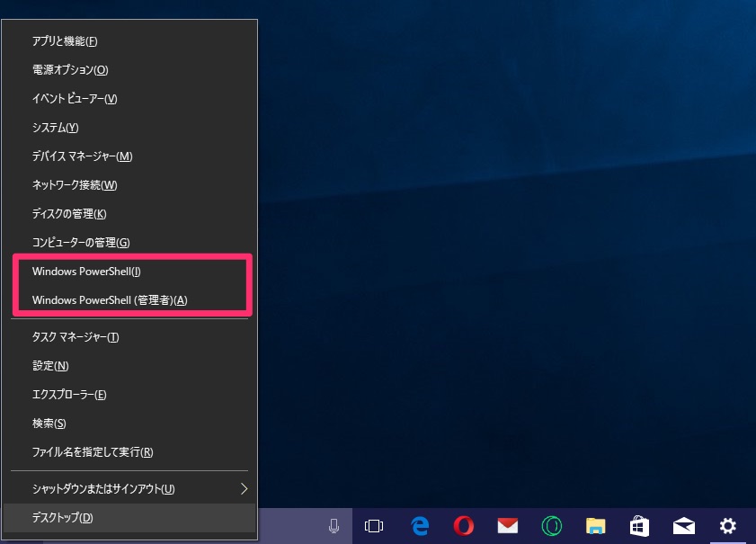756x544 pixels.
Task: Launch Windows PowerShell (管理者) as admin
Action: tap(129, 300)
